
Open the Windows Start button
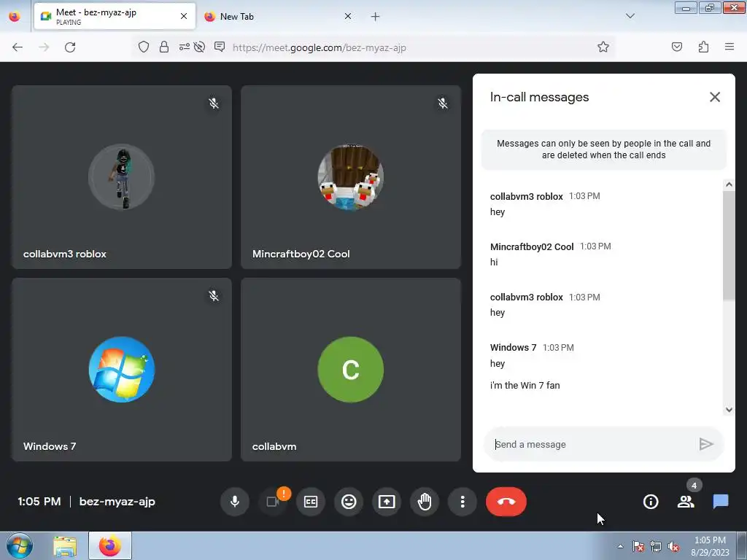coord(20,545)
